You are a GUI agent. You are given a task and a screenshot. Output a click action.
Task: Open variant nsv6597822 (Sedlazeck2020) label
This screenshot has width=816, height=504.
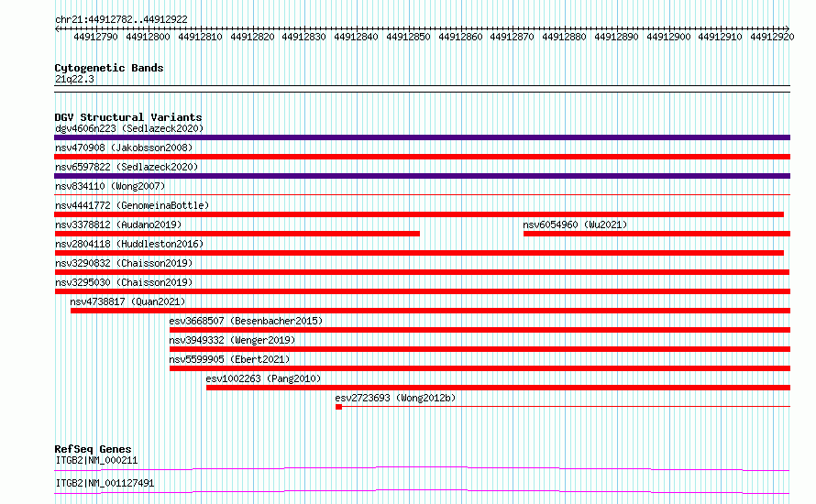(127, 167)
